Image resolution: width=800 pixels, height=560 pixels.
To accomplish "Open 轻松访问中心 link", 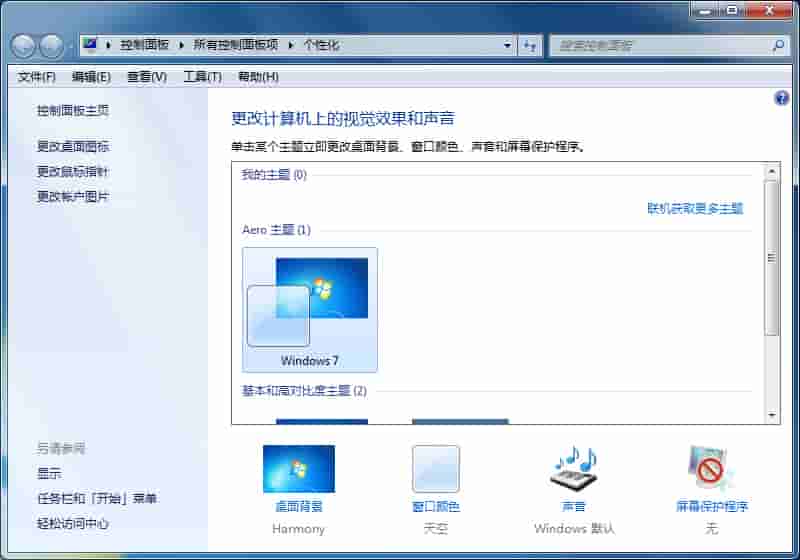I will [73, 523].
